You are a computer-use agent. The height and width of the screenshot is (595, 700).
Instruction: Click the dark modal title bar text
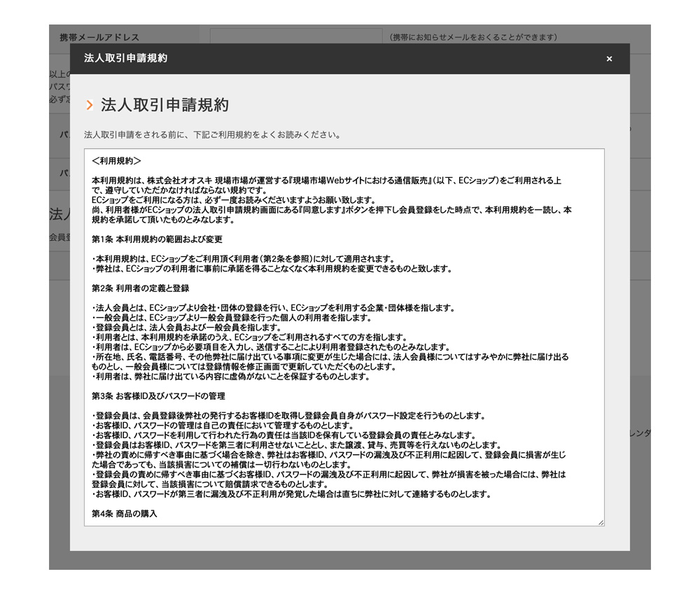tap(125, 58)
